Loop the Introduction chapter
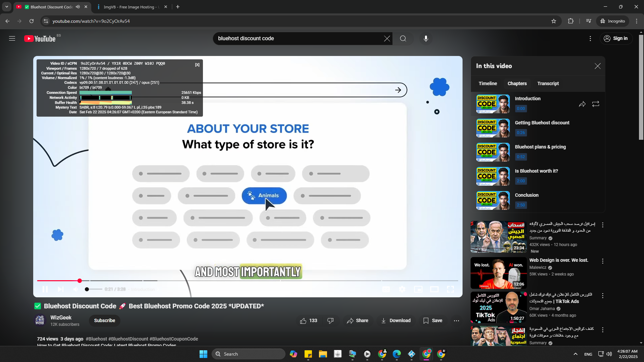The image size is (644, 362). point(596,104)
